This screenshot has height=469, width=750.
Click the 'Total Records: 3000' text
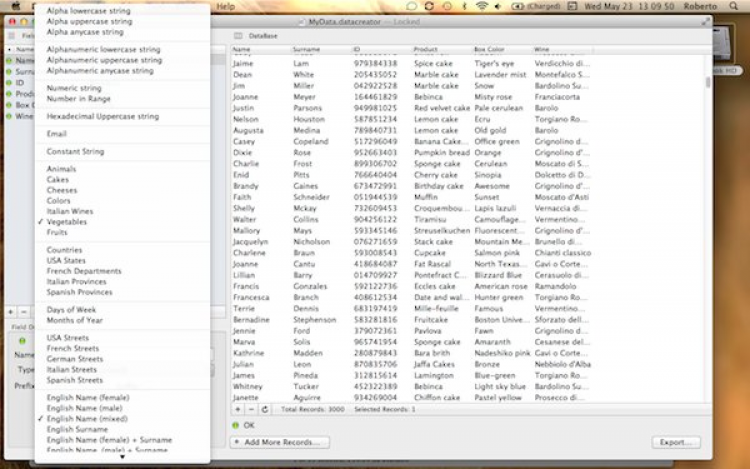pos(312,409)
